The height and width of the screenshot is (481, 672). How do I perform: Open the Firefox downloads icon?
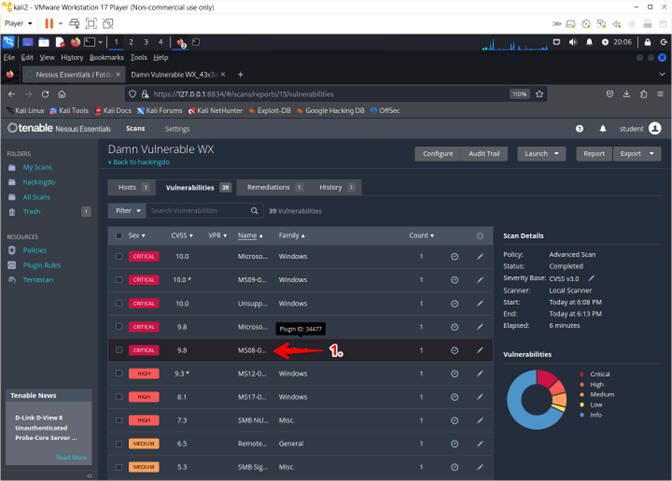[627, 94]
